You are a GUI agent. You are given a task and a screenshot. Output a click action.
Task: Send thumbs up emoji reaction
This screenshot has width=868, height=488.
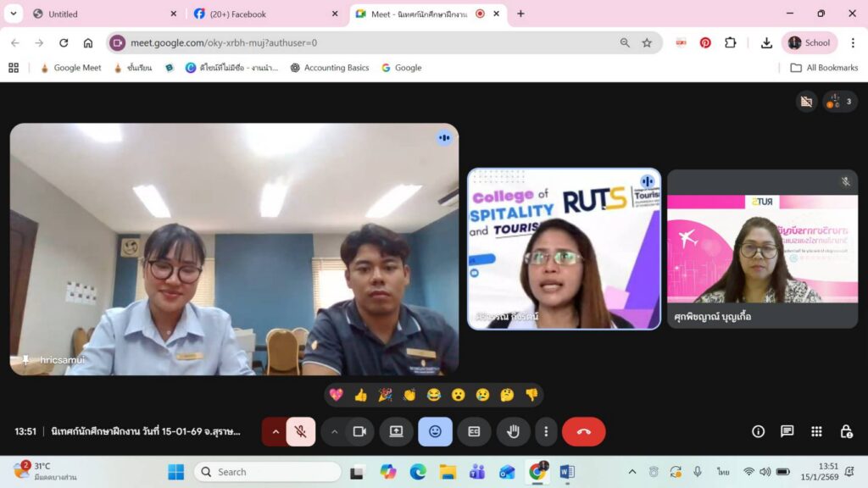(360, 395)
